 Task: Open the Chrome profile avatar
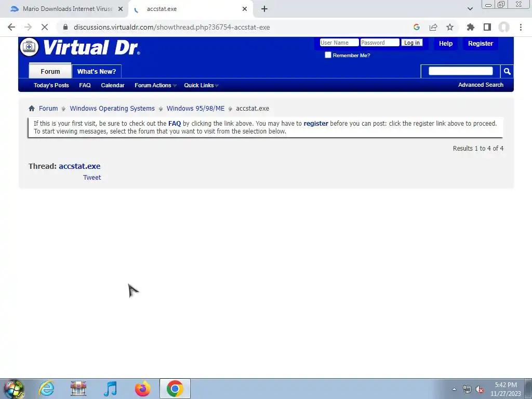pyautogui.click(x=504, y=27)
